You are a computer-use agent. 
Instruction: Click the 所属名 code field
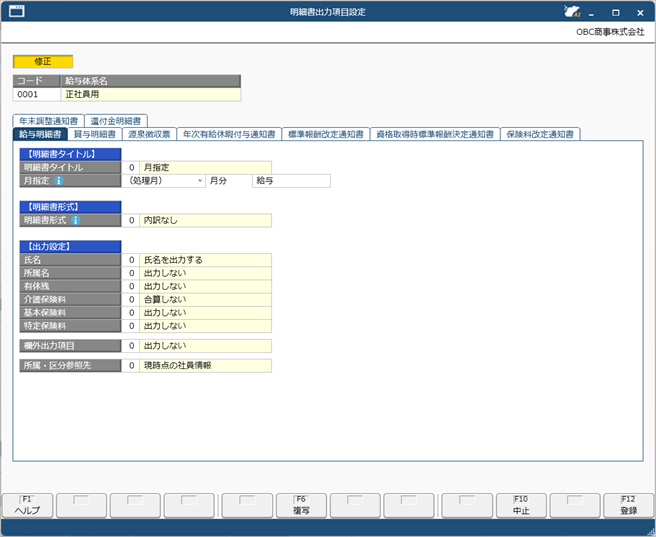130,273
